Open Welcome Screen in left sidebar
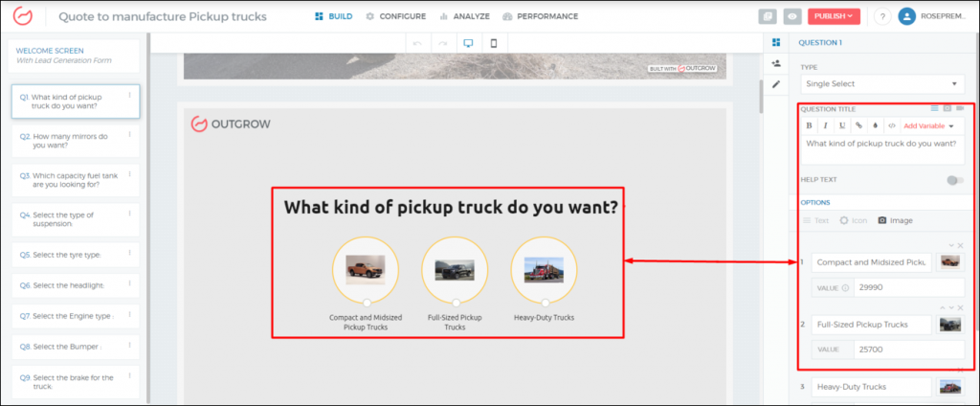 (73, 56)
